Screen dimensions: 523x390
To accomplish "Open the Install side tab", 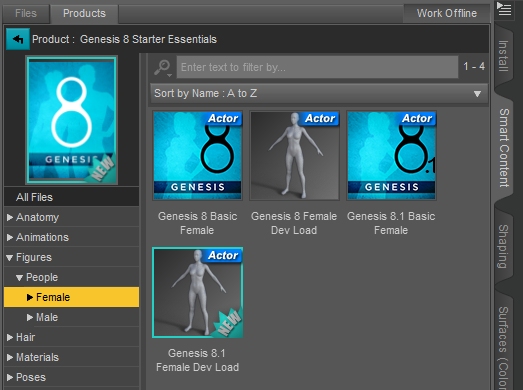I will (x=503, y=56).
